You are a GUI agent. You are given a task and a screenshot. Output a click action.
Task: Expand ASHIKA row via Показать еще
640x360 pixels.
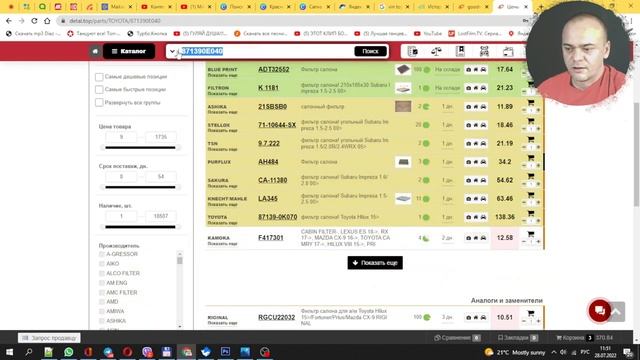pos(222,112)
